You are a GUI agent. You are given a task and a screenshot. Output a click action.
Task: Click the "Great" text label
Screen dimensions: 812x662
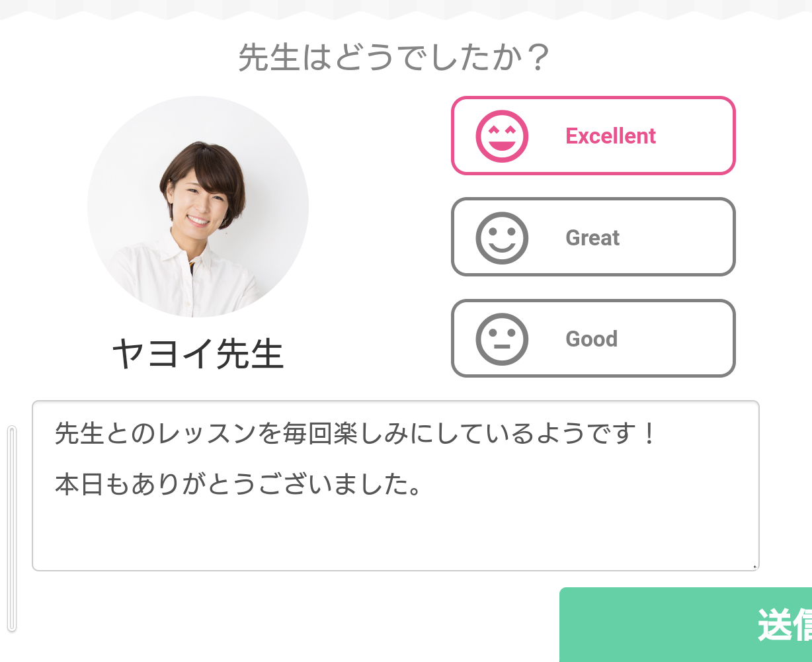pos(592,238)
